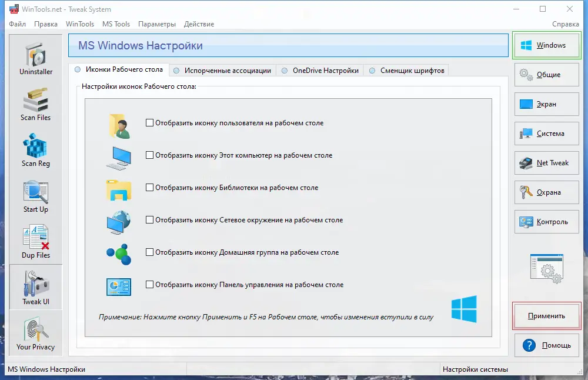
Task: Open the Dup Files finder
Action: coord(36,242)
